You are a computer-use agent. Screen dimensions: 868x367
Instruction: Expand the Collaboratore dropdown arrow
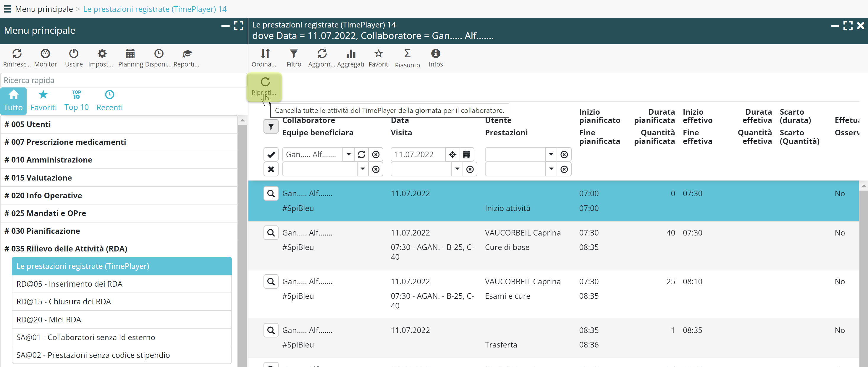348,155
